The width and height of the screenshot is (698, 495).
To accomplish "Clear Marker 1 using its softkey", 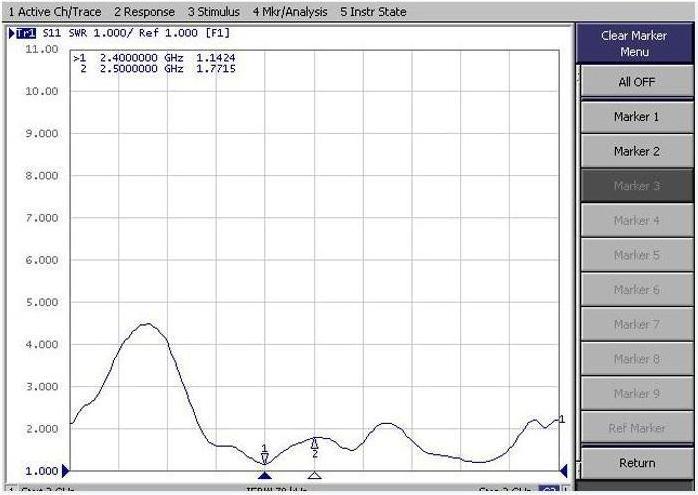I will [x=636, y=117].
